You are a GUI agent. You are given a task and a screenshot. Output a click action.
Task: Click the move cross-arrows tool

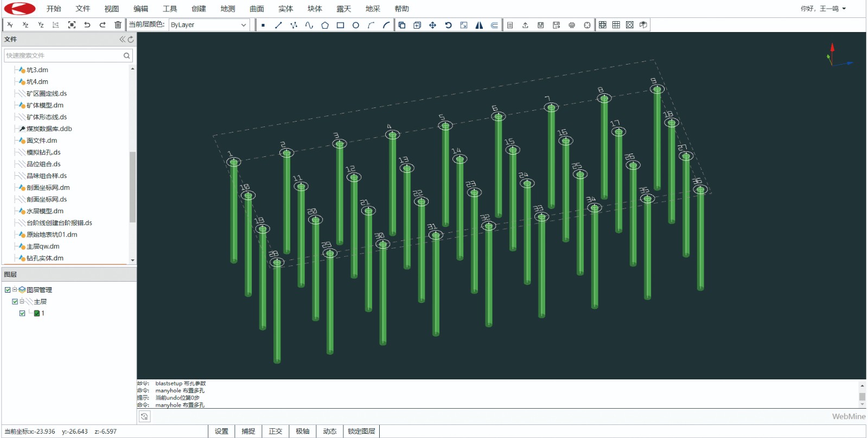[432, 25]
